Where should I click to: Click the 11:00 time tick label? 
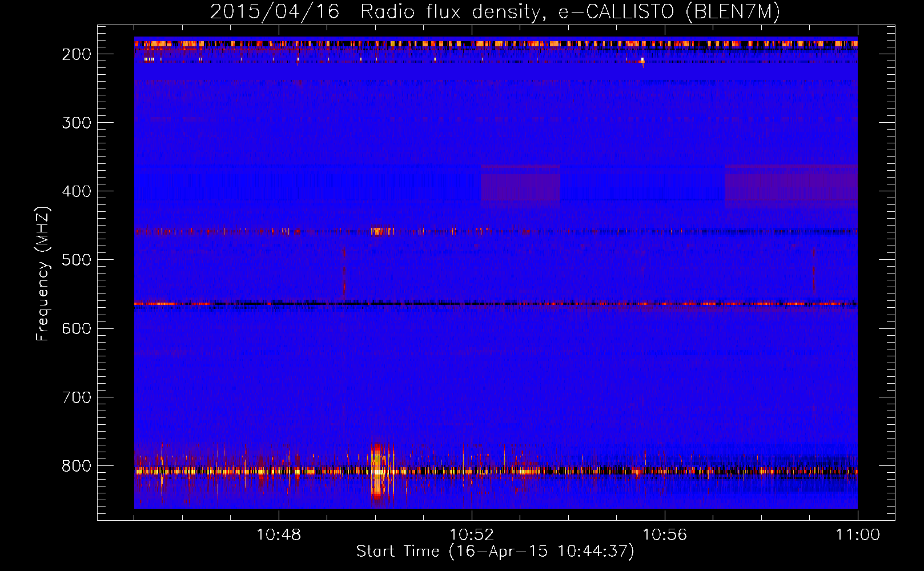858,534
